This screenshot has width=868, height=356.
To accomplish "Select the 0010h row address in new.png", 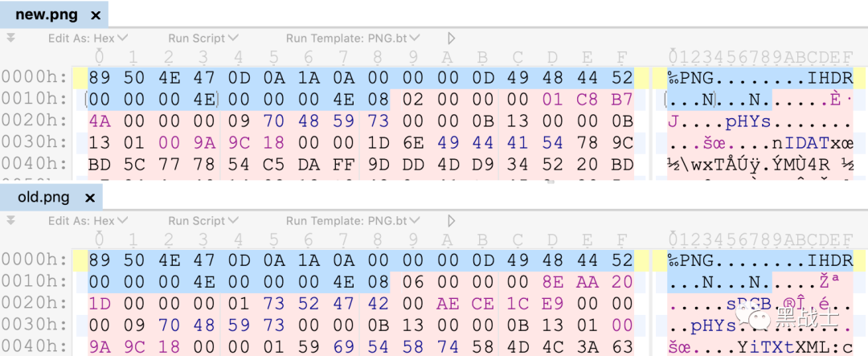I will tap(34, 99).
